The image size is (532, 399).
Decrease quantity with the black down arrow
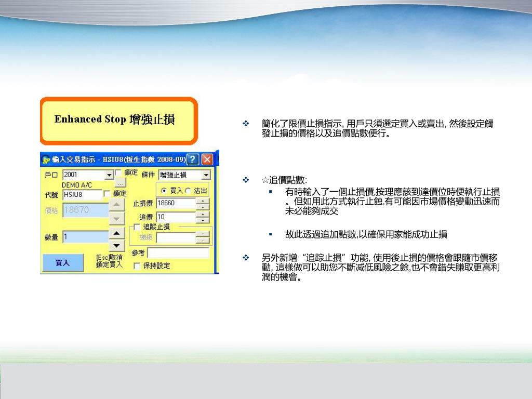click(x=117, y=245)
